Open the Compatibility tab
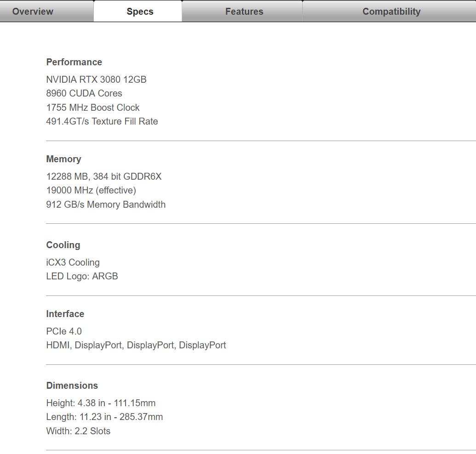The width and height of the screenshot is (476, 454). click(389, 11)
